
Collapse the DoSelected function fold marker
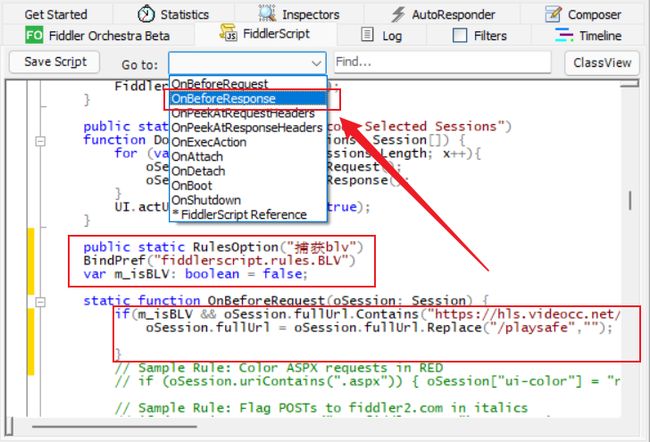pos(40,141)
